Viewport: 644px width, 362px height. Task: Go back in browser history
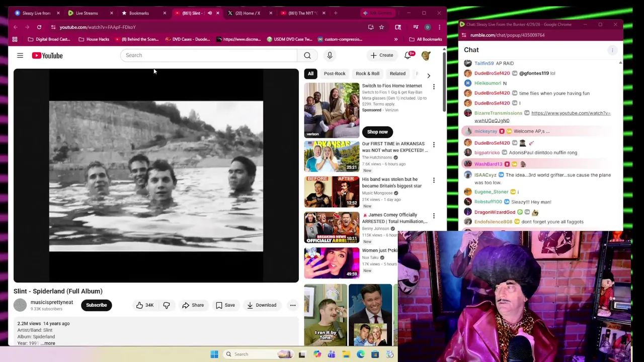coord(16,27)
